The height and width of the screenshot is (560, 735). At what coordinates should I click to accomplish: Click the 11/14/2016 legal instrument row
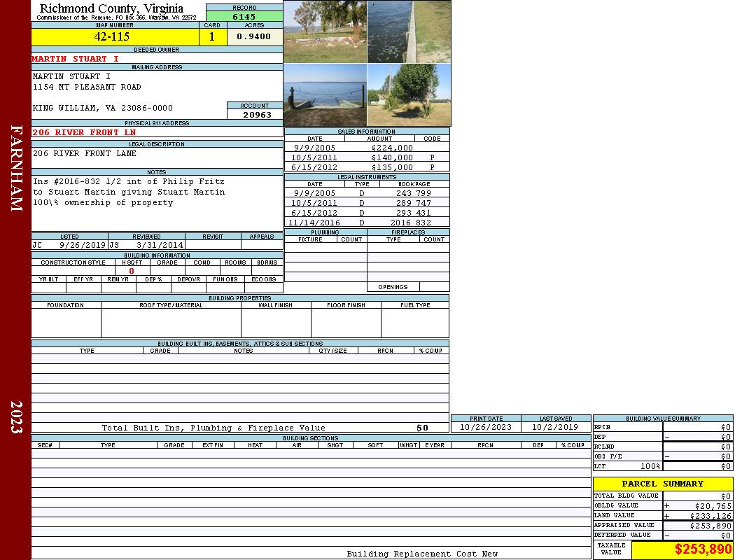(367, 223)
